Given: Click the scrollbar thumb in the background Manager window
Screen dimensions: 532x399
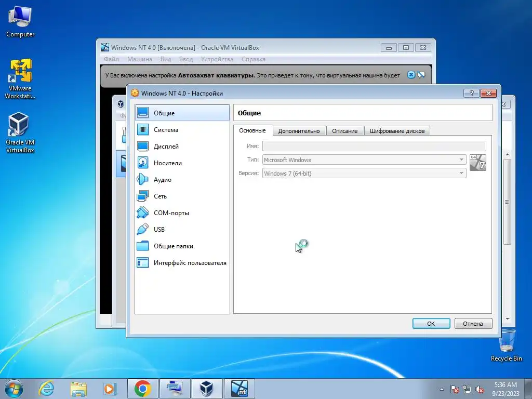Looking at the screenshot, I should (x=507, y=202).
